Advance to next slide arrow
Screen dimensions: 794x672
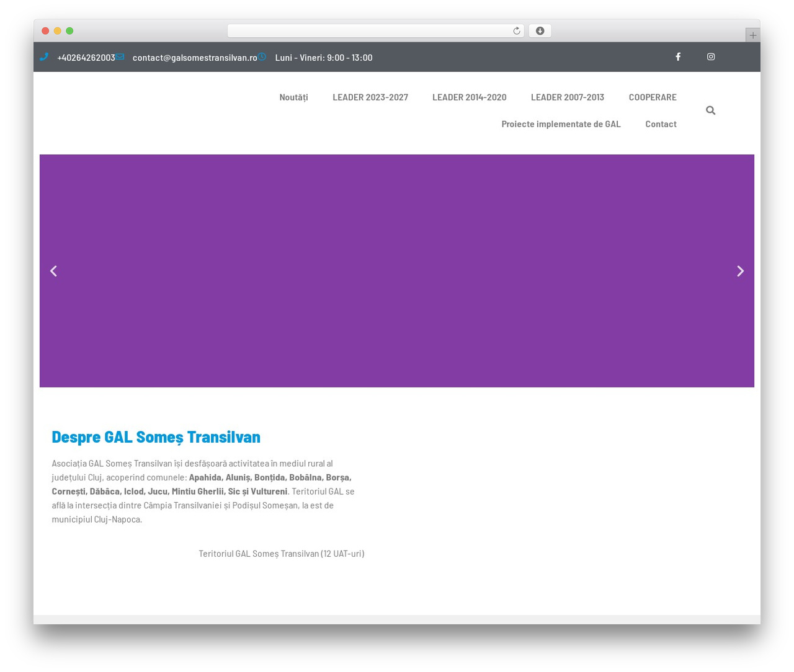pyautogui.click(x=740, y=271)
